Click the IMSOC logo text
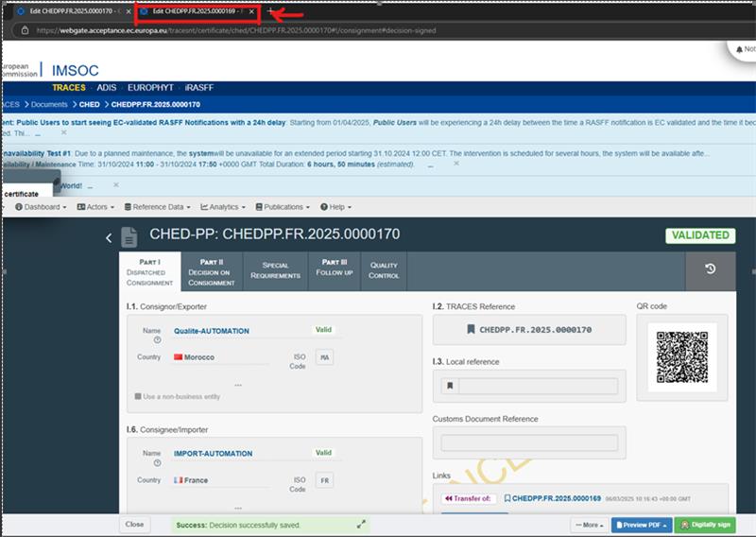 click(x=76, y=71)
